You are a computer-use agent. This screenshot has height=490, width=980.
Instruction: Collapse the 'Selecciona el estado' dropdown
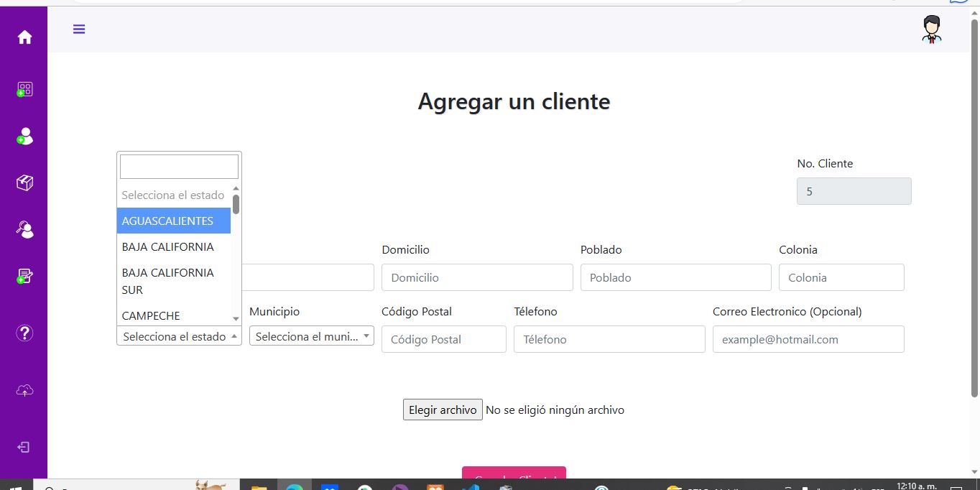[x=179, y=336]
